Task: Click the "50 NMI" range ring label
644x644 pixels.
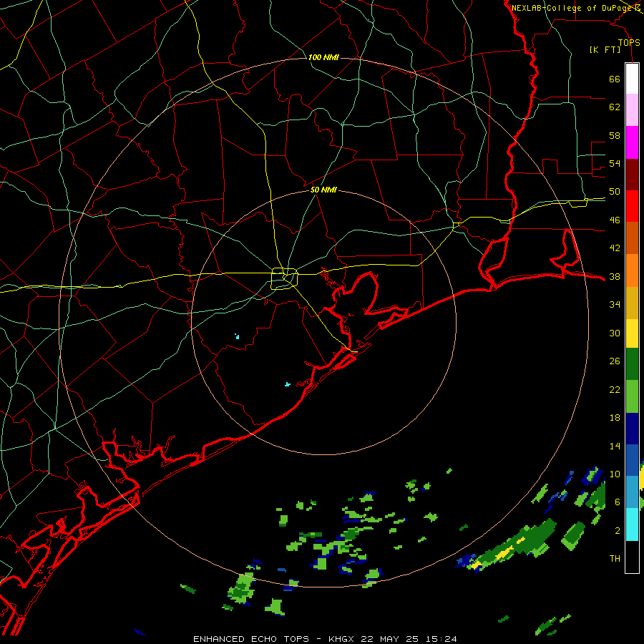Action: [323, 190]
